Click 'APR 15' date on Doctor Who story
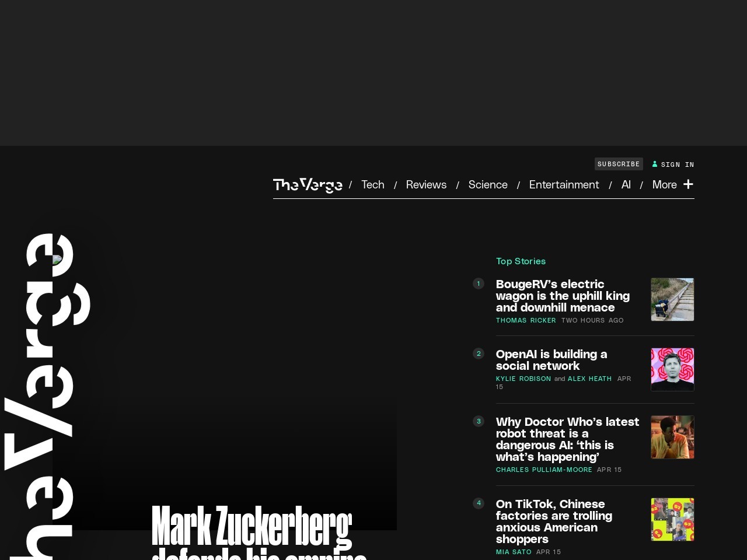This screenshot has width=747, height=560. tap(609, 470)
